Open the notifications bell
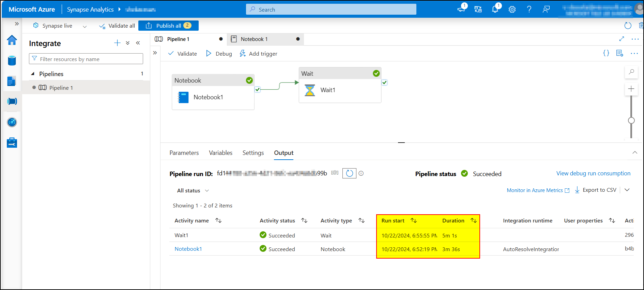Screen dimensions: 644x290 495,9
